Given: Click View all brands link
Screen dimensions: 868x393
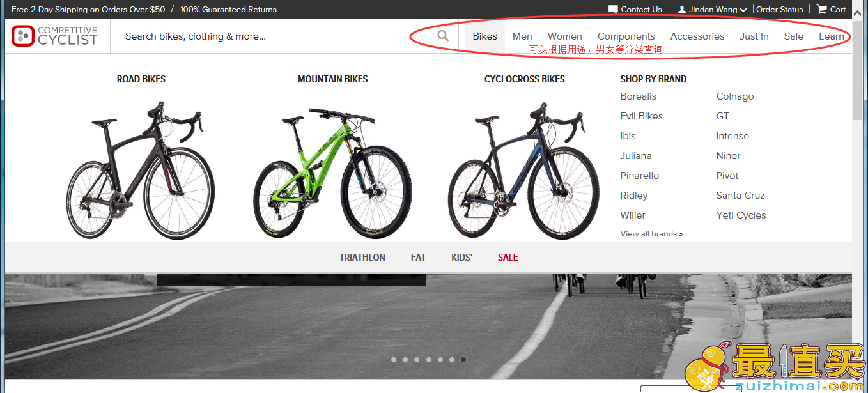Looking at the screenshot, I should pyautogui.click(x=651, y=234).
